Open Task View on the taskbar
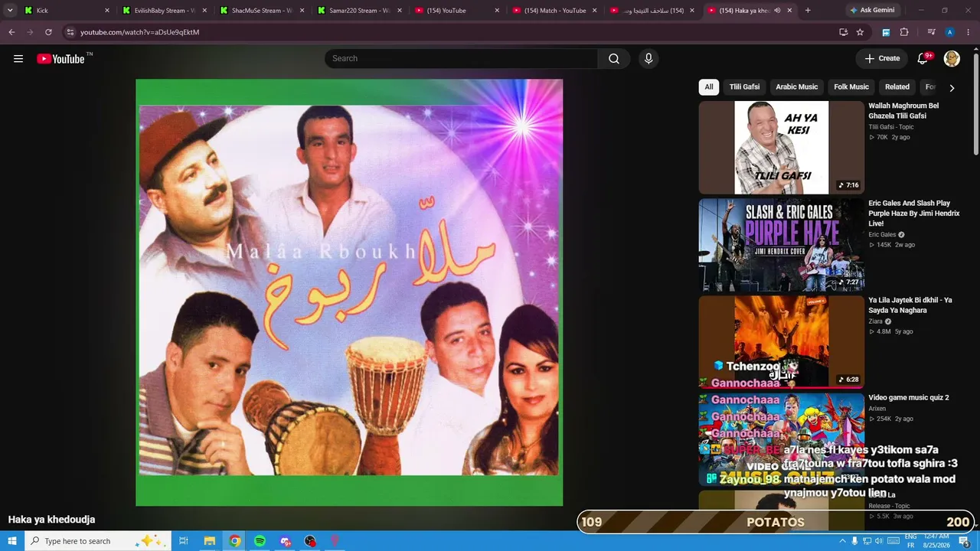Viewport: 980px width, 551px height. pos(184,541)
